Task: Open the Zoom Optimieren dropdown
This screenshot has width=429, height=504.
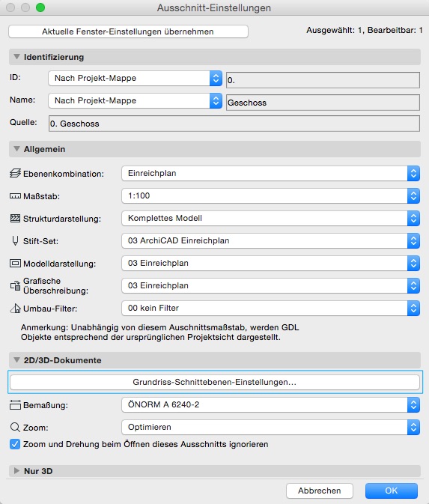Action: (x=270, y=427)
